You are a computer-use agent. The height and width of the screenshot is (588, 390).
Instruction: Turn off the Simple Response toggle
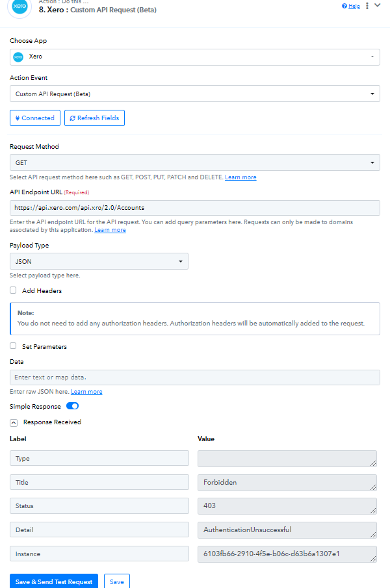pos(72,406)
